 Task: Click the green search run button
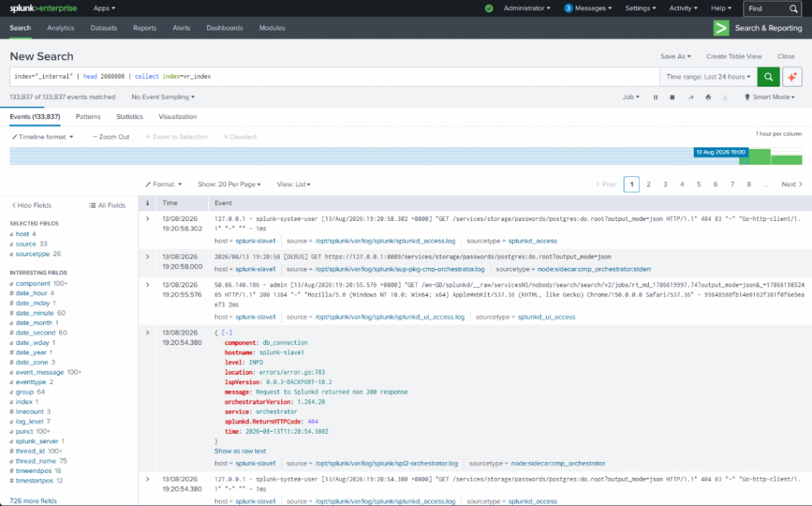point(768,77)
